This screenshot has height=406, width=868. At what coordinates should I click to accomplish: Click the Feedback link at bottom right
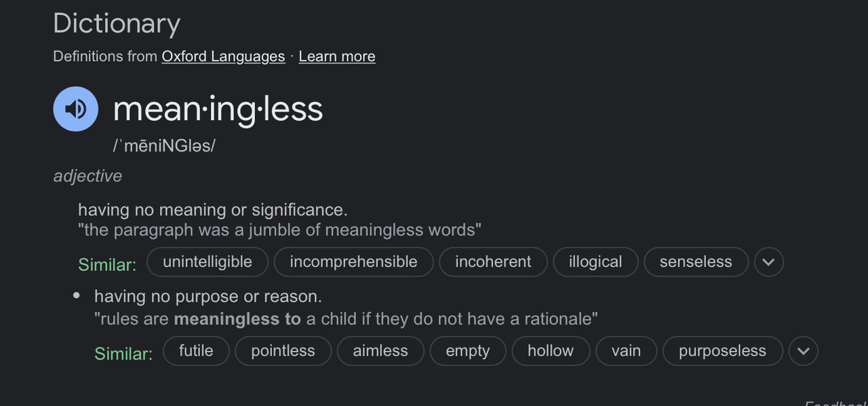coord(836,402)
